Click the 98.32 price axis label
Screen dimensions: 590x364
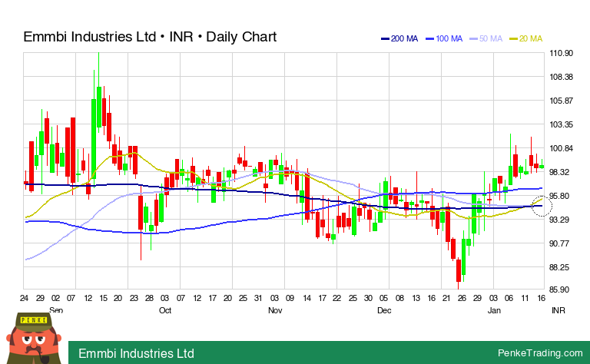click(x=561, y=172)
